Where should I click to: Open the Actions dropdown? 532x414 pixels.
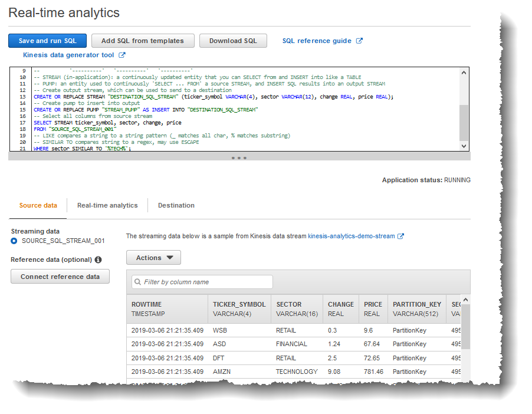[x=153, y=257]
